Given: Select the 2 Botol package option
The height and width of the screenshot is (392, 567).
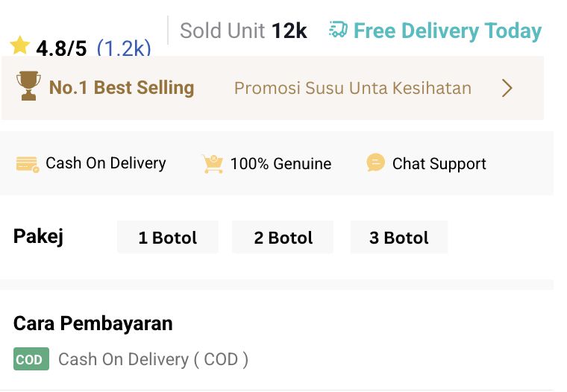Looking at the screenshot, I should 283,238.
